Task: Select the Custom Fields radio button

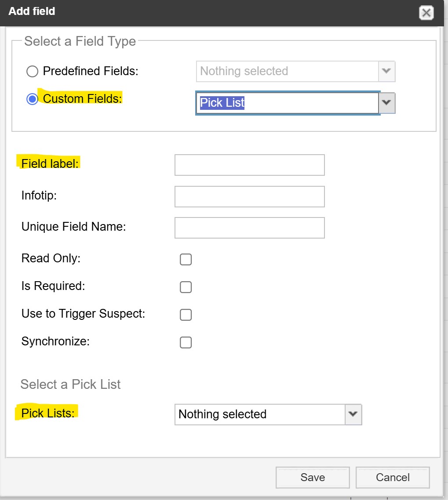Action: [32, 99]
